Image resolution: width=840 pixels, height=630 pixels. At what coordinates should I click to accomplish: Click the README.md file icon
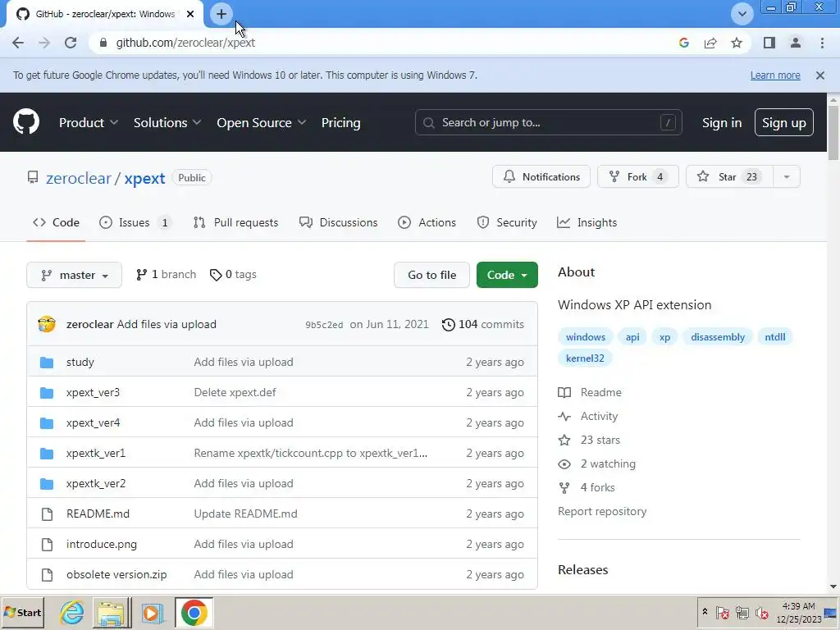click(47, 514)
